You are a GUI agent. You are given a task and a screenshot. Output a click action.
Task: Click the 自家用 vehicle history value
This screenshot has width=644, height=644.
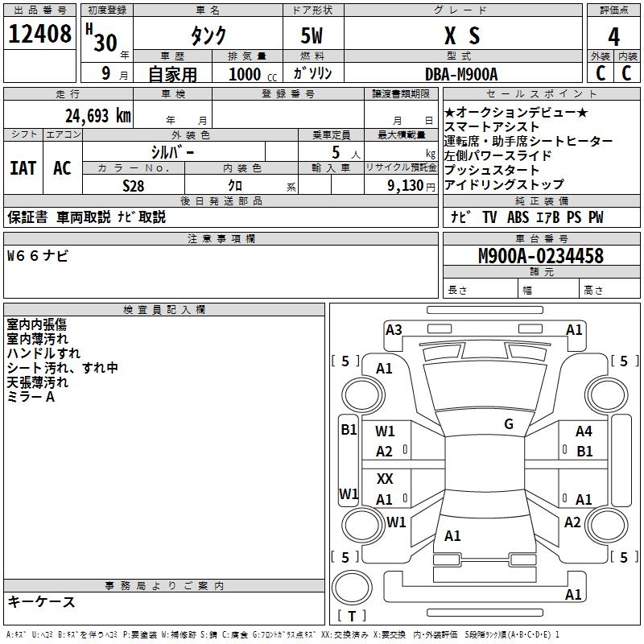point(172,74)
